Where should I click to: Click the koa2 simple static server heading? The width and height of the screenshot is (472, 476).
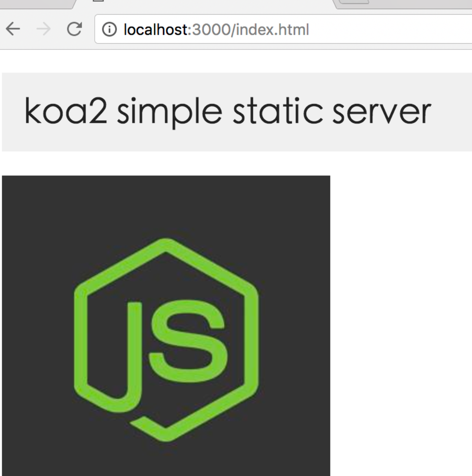tap(228, 111)
